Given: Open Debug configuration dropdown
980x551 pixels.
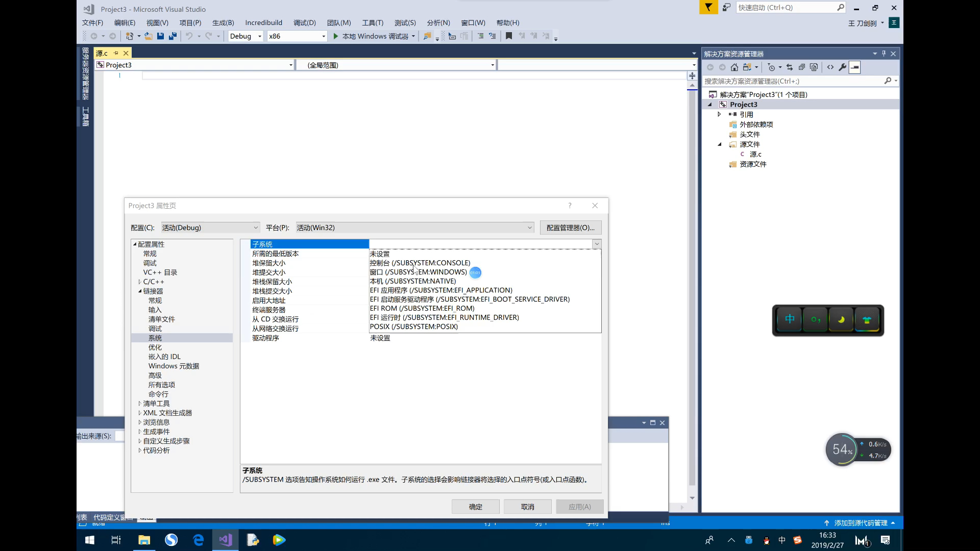Looking at the screenshot, I should [246, 36].
